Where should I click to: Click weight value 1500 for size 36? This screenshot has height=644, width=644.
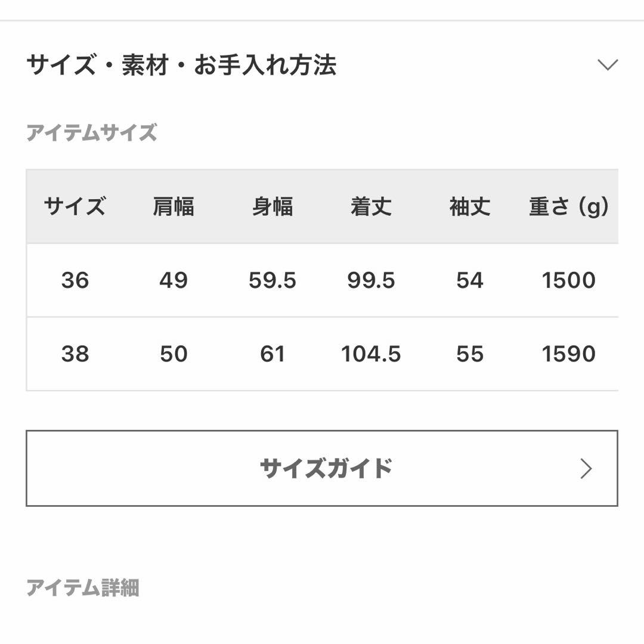569,280
